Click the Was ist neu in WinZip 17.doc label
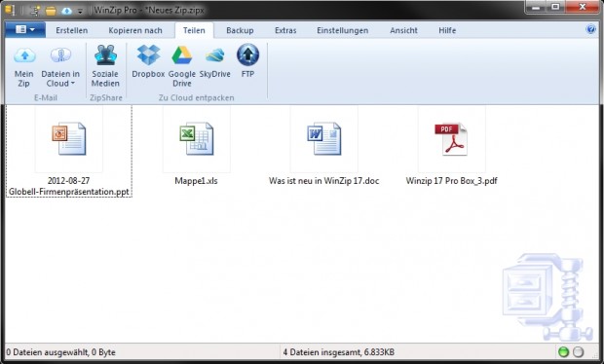Screen dimensions: 604x364 pyautogui.click(x=324, y=181)
